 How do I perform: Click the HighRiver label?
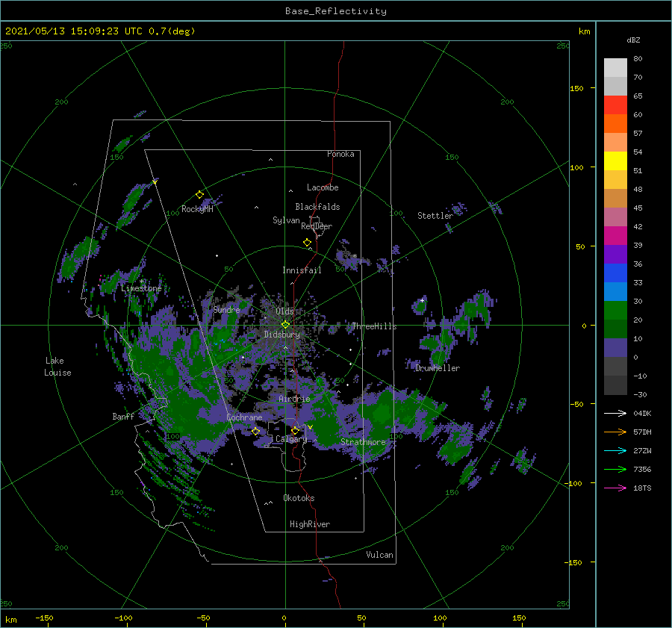(x=310, y=524)
